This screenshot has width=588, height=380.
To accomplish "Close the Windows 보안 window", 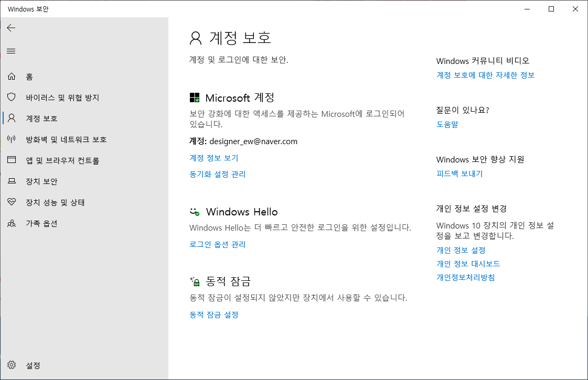I will [575, 9].
